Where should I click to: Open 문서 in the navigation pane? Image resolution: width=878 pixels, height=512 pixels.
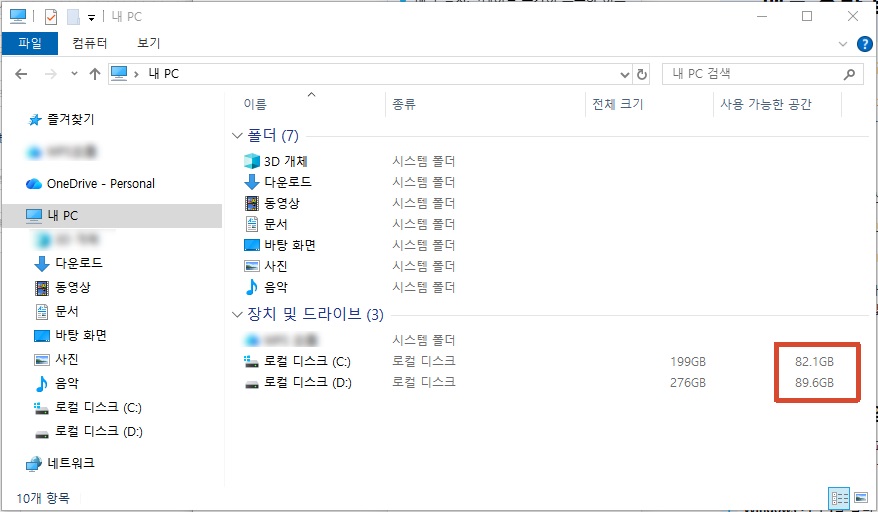(x=56, y=311)
